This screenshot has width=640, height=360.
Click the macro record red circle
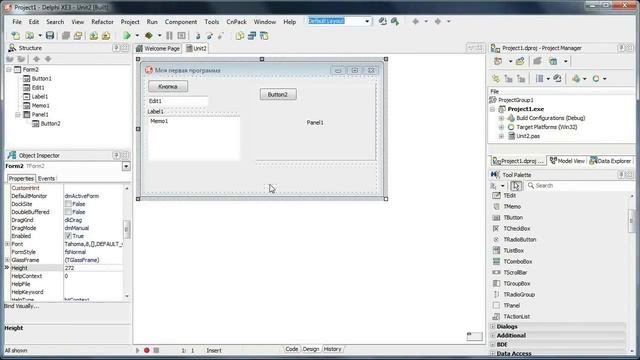pyautogui.click(x=147, y=350)
